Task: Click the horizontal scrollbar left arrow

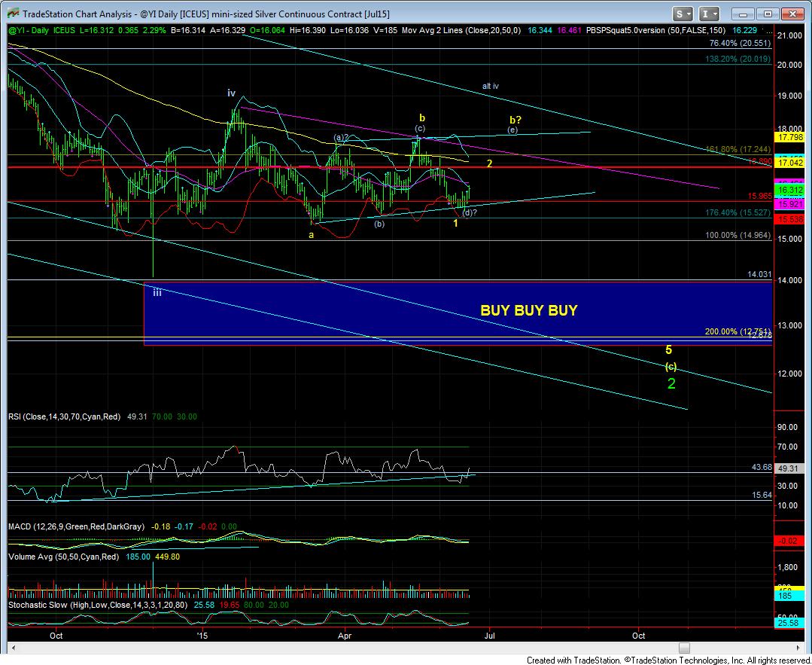Action: click(x=13, y=648)
